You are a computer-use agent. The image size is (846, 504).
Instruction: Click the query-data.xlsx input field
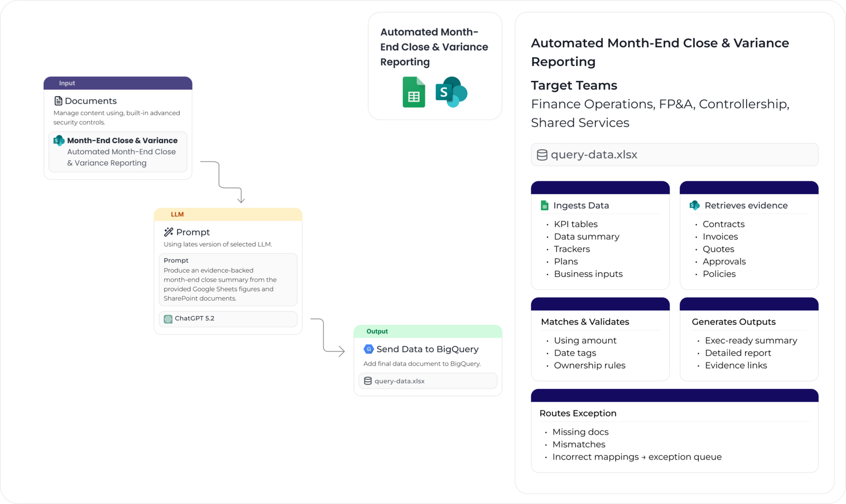point(674,154)
